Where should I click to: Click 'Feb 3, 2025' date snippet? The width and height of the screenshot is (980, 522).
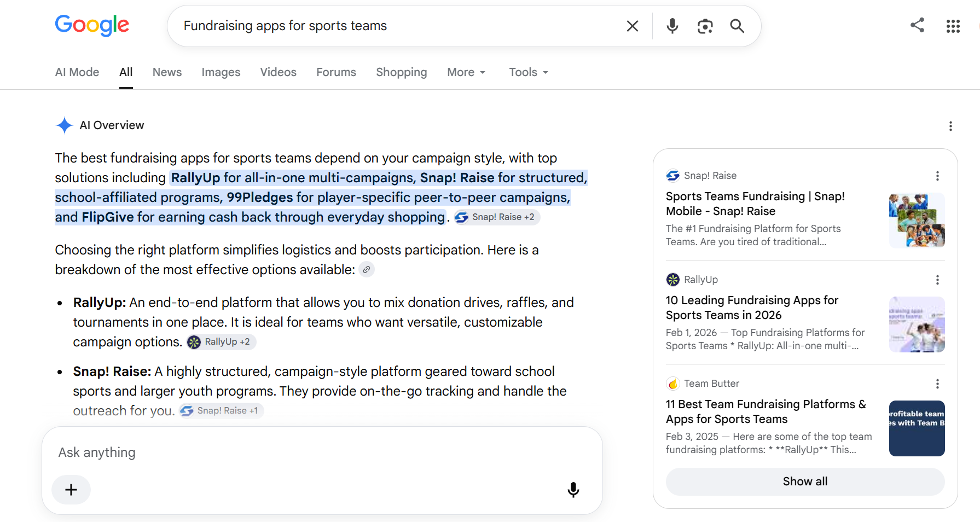pos(692,437)
